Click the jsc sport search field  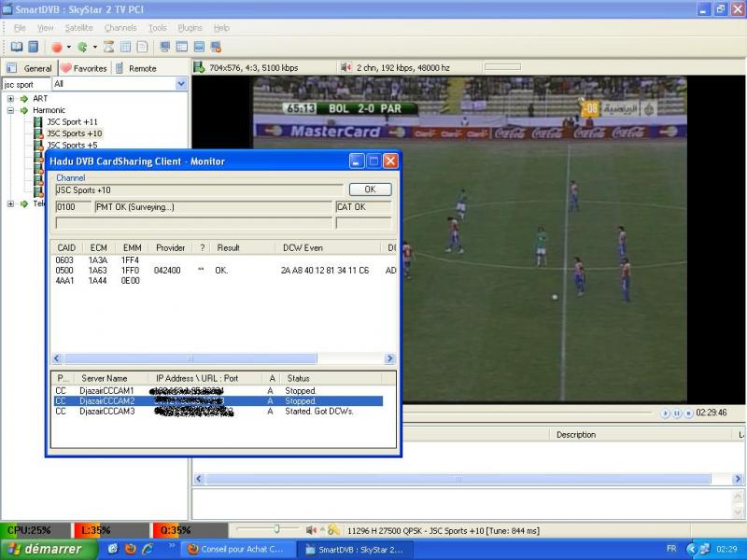pos(25,84)
